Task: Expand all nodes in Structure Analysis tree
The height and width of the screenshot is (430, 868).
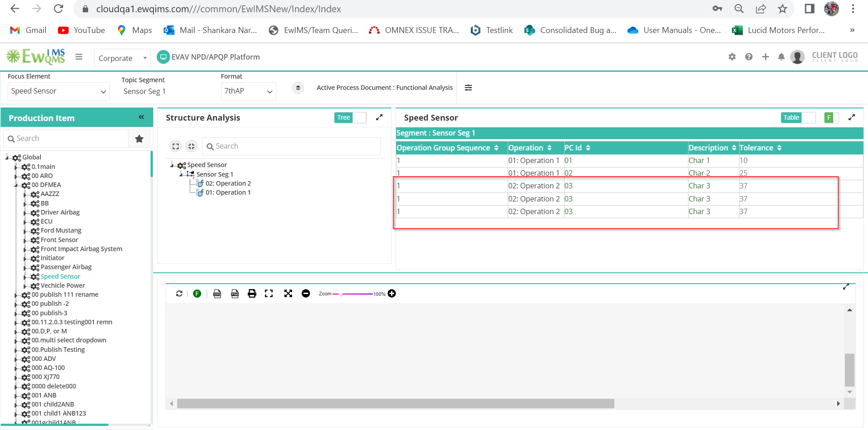Action: [x=176, y=146]
